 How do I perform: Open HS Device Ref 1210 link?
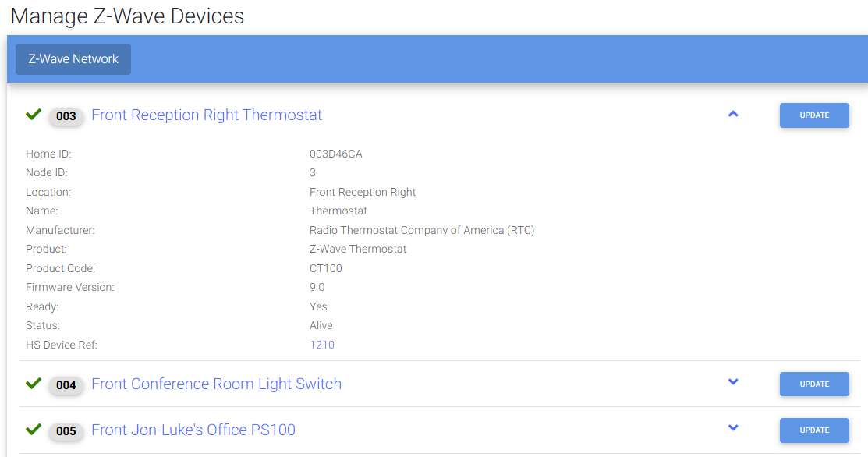(x=322, y=345)
